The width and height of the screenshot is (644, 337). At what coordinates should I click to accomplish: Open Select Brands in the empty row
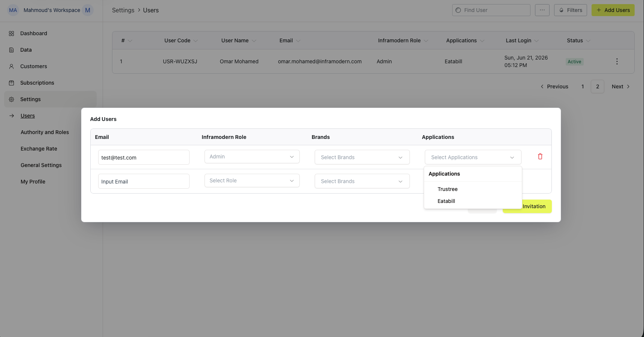362,181
